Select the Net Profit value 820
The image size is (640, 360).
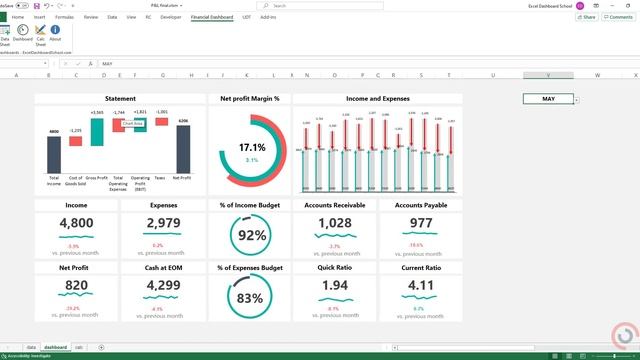coord(76,285)
